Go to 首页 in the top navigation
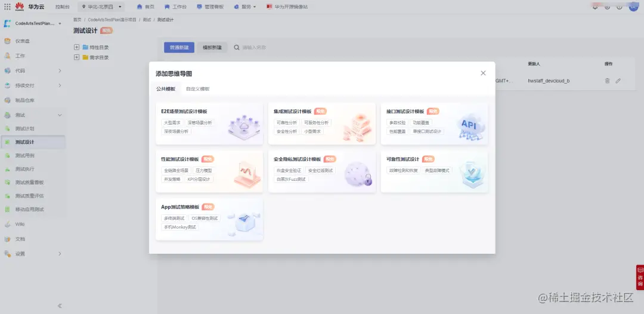The height and width of the screenshot is (314, 644). tap(146, 7)
